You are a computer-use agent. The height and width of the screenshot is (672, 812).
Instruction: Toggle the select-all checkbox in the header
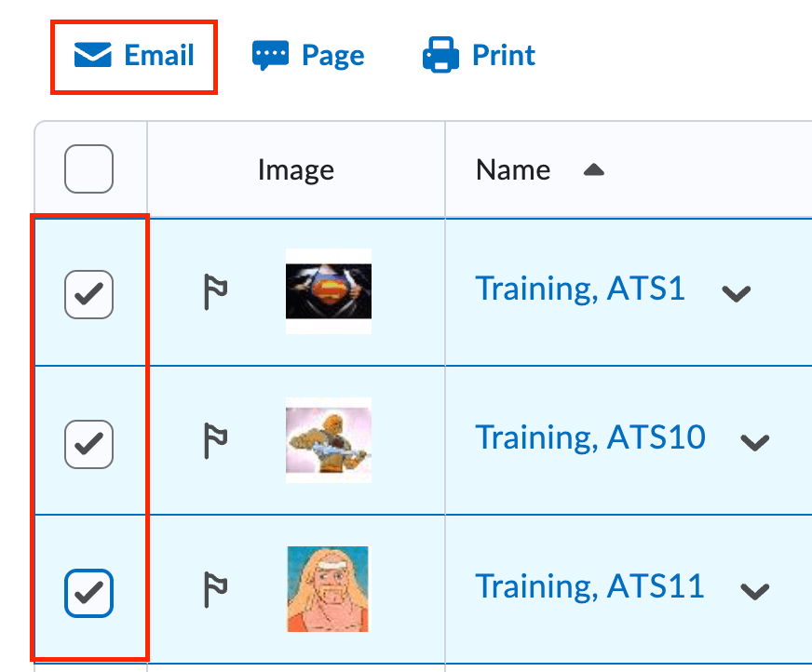pos(88,169)
